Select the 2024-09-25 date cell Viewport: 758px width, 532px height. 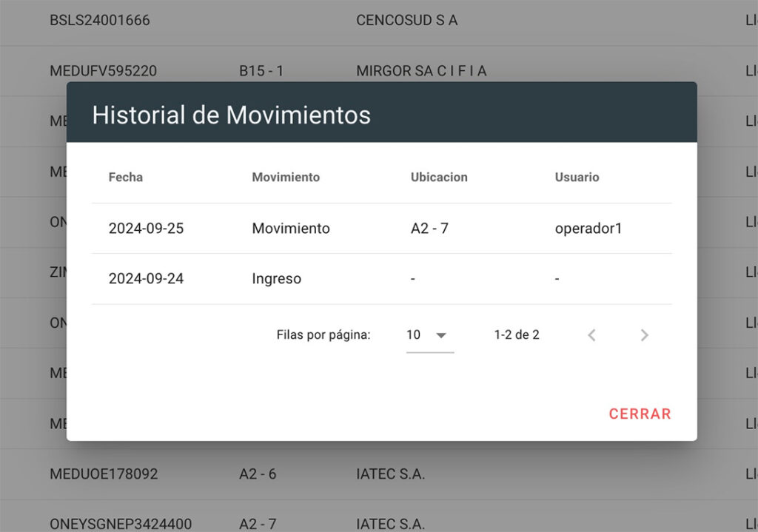point(146,229)
